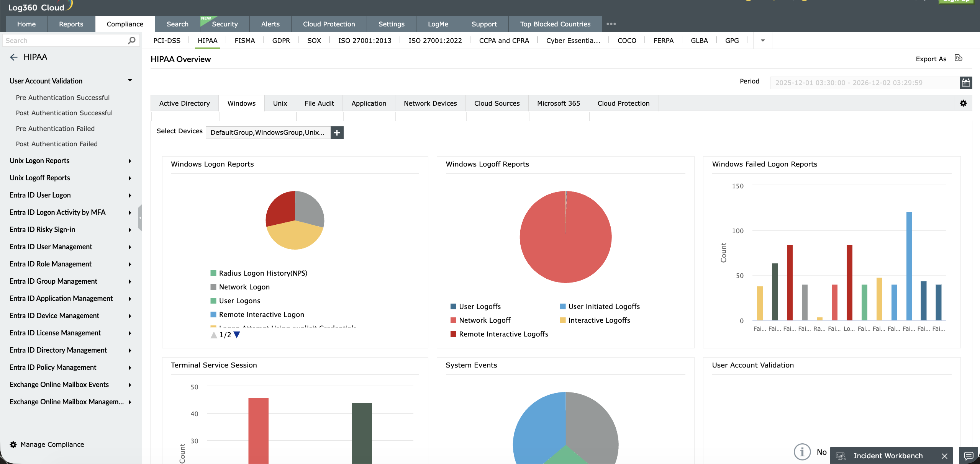Select the red Remote Interactive Logoffs legend swatch
This screenshot has width=980, height=464.
[x=454, y=334]
